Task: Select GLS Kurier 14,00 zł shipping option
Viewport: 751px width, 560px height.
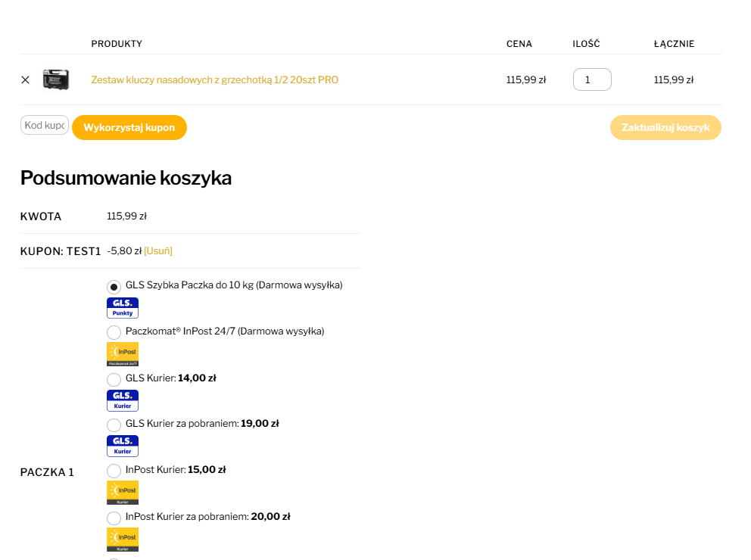Action: 114,379
